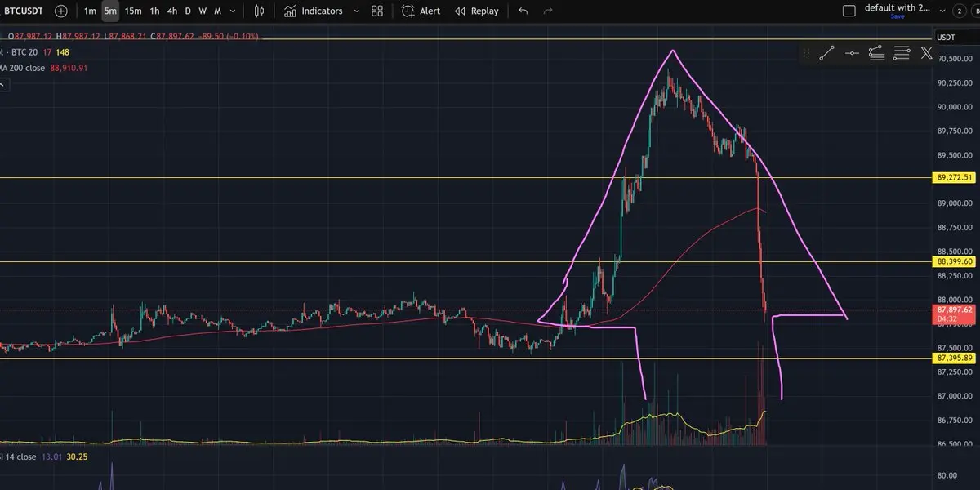Click the 89,272.51 price label
Screen dimensions: 980x490
point(955,177)
